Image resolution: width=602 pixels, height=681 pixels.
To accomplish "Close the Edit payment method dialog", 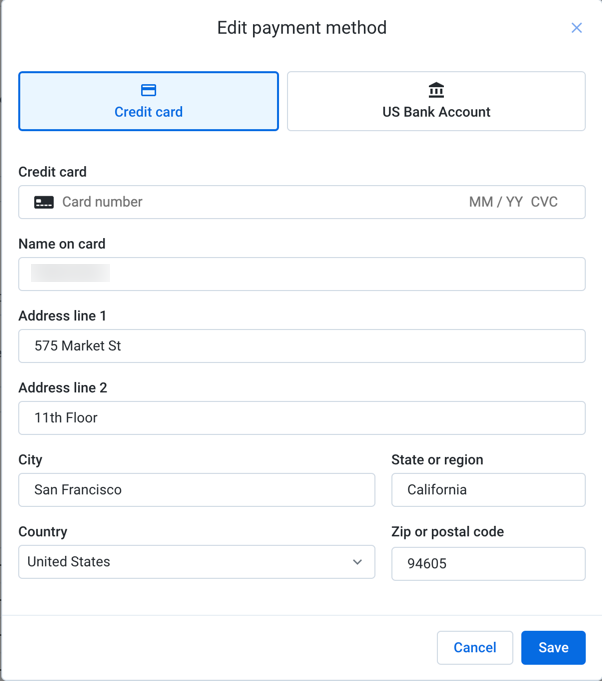I will (577, 28).
